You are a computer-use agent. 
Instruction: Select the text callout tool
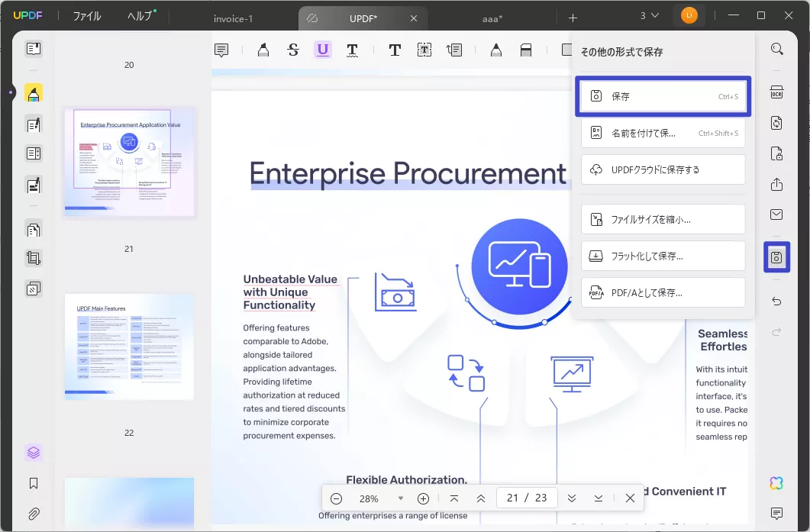pyautogui.click(x=454, y=50)
